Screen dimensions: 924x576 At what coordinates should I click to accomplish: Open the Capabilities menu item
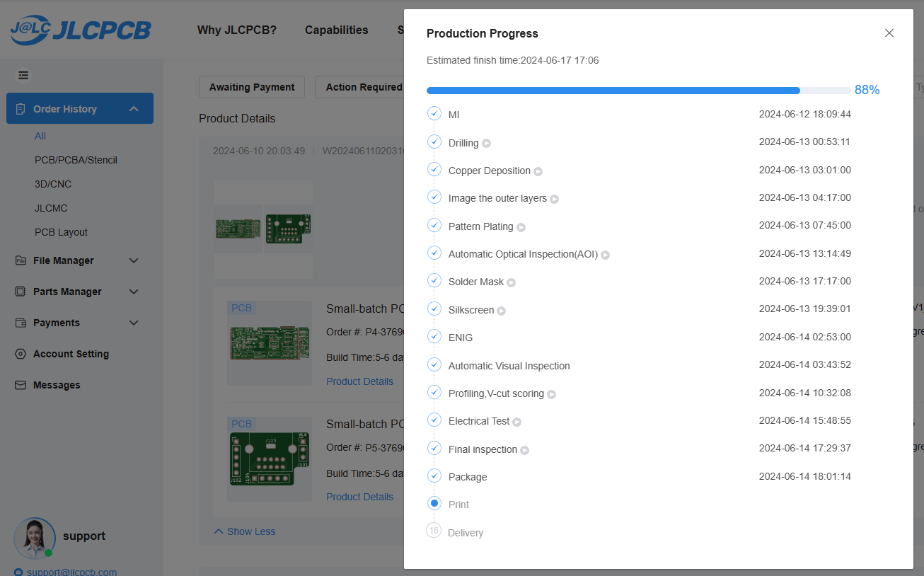(336, 30)
